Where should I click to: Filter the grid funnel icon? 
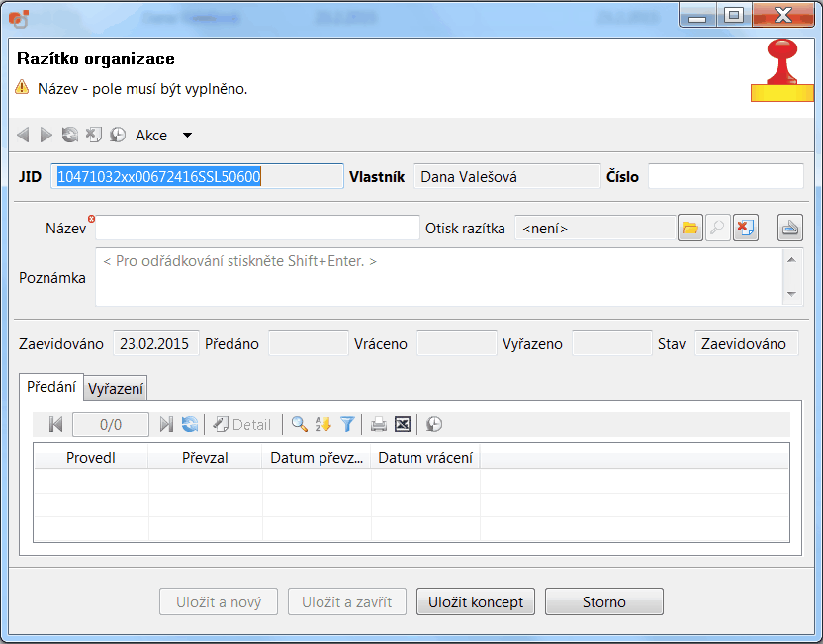coord(347,424)
